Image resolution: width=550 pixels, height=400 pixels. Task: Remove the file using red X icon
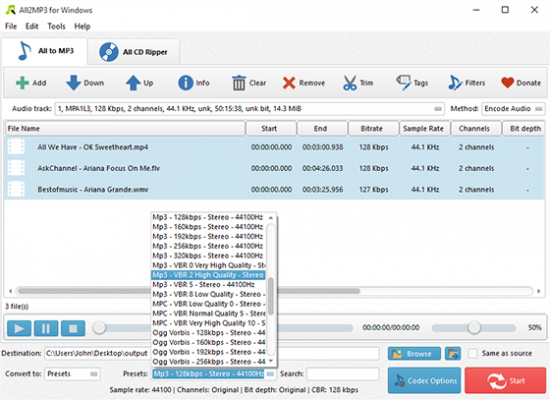click(x=289, y=83)
